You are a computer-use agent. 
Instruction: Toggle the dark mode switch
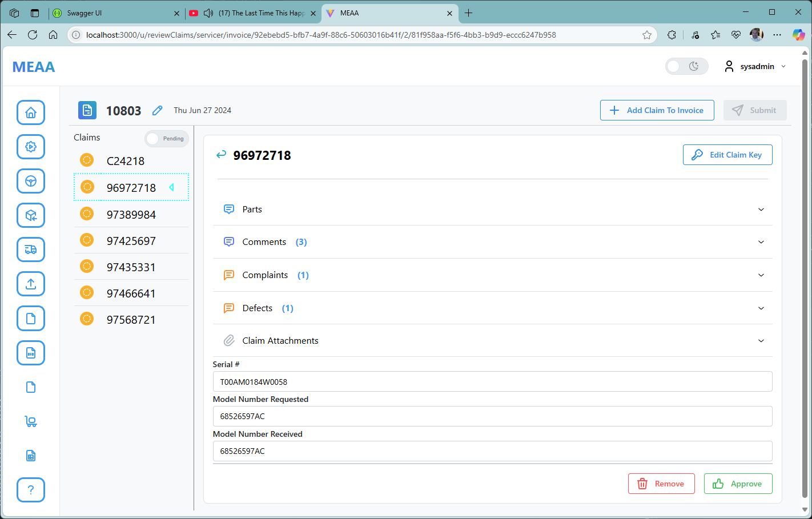point(686,66)
